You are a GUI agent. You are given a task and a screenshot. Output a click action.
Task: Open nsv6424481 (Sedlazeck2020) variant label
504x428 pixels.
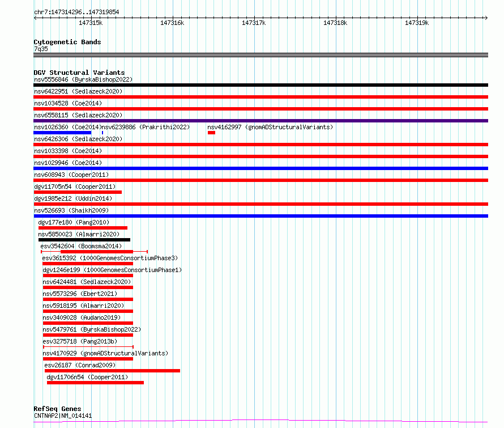pyautogui.click(x=87, y=282)
